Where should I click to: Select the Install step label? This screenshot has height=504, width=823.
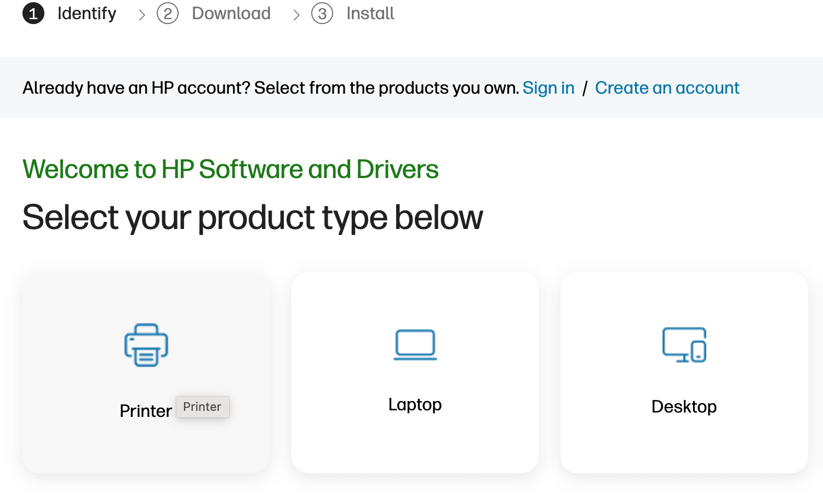tap(370, 13)
